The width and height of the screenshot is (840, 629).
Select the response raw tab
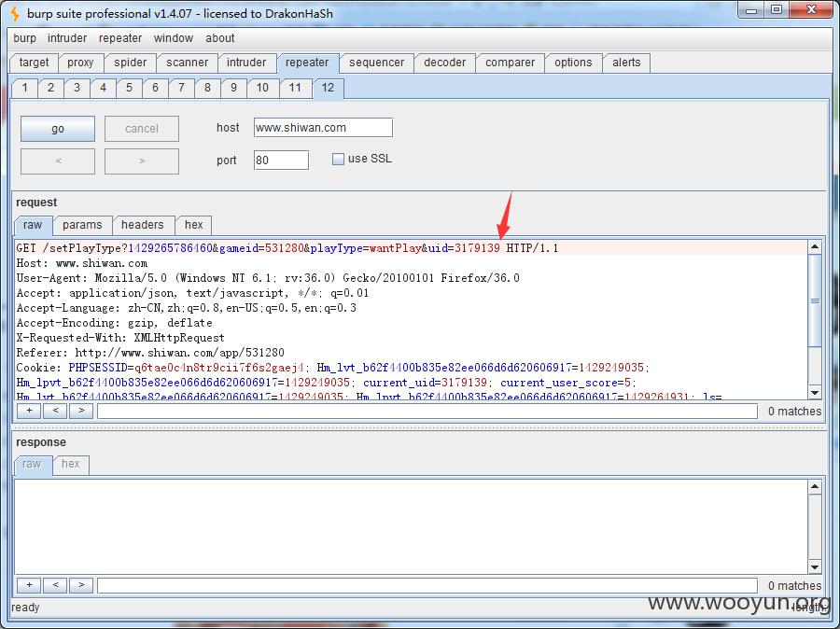click(32, 464)
